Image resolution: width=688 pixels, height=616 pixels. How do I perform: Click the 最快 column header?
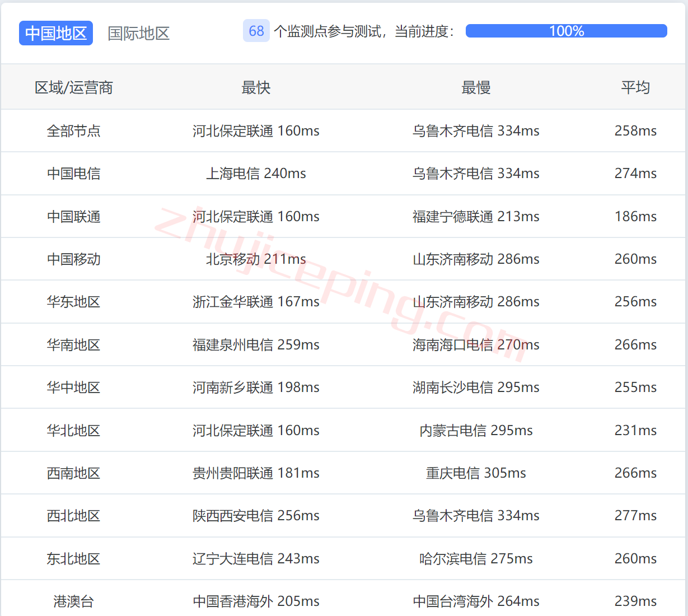(x=256, y=87)
